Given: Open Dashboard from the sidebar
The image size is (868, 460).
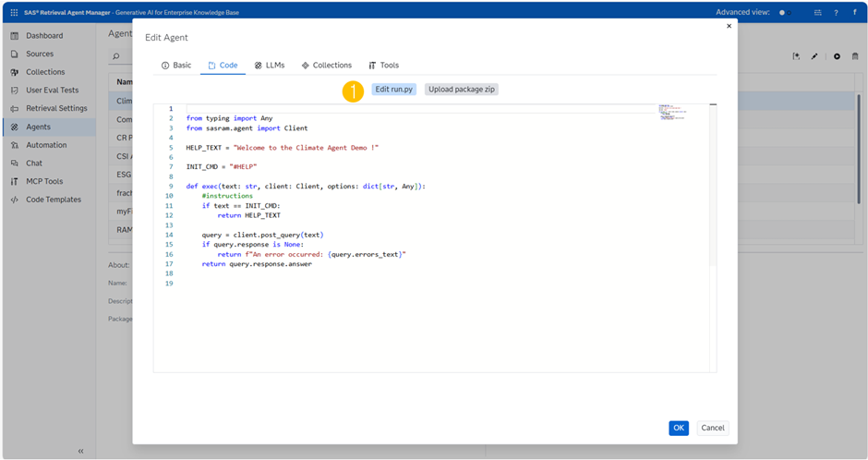Looking at the screenshot, I should point(43,35).
